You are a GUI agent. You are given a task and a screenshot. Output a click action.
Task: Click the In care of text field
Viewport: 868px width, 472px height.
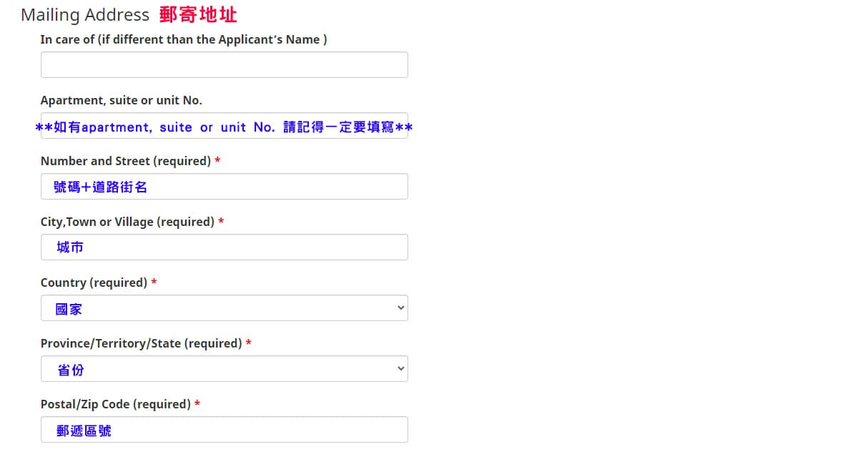(224, 64)
